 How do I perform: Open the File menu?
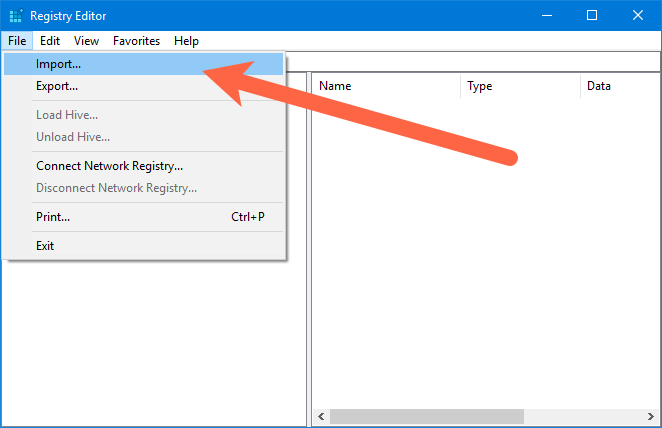[17, 41]
